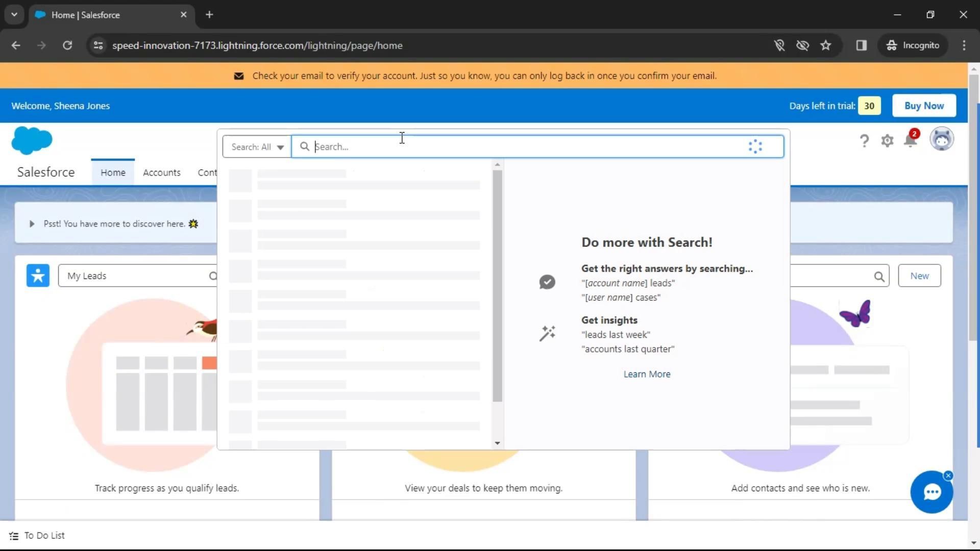Select the Home navigation tab

pyautogui.click(x=113, y=172)
